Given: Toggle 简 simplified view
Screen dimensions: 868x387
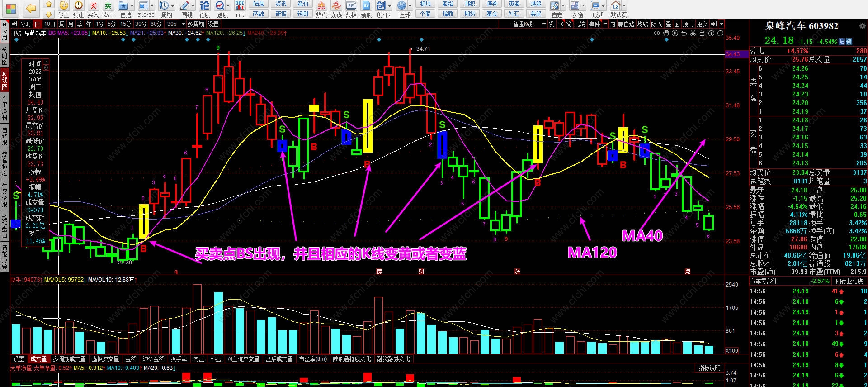Looking at the screenshot, I should [569, 24].
